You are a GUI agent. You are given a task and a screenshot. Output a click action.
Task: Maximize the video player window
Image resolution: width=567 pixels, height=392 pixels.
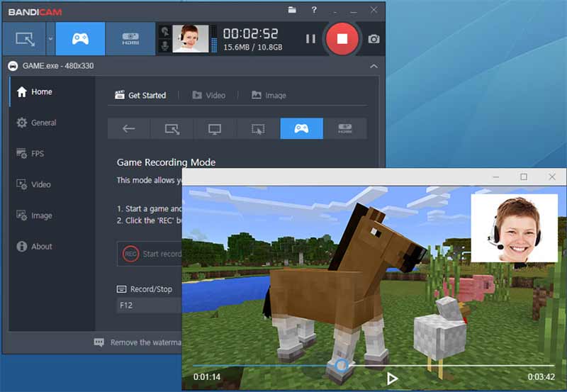pos(524,177)
